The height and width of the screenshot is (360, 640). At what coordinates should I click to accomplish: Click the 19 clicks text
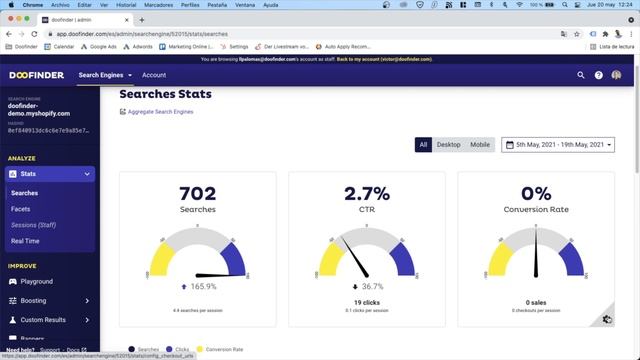coord(367,302)
